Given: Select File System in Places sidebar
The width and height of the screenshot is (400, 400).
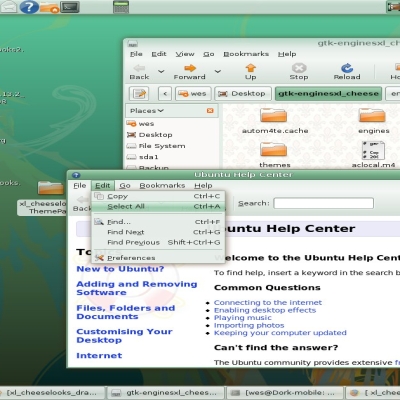Looking at the screenshot, I should pos(156,146).
